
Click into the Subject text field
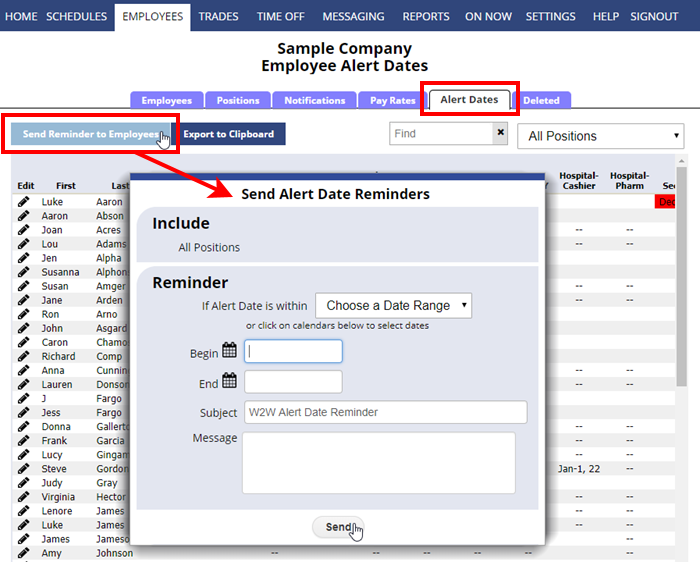[x=385, y=412]
